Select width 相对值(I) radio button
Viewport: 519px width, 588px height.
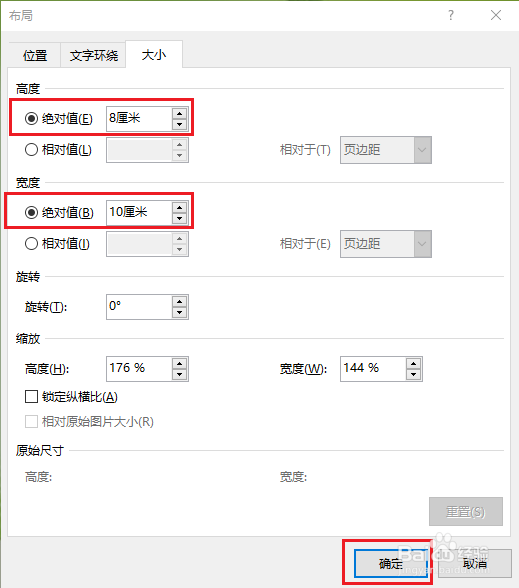point(31,244)
